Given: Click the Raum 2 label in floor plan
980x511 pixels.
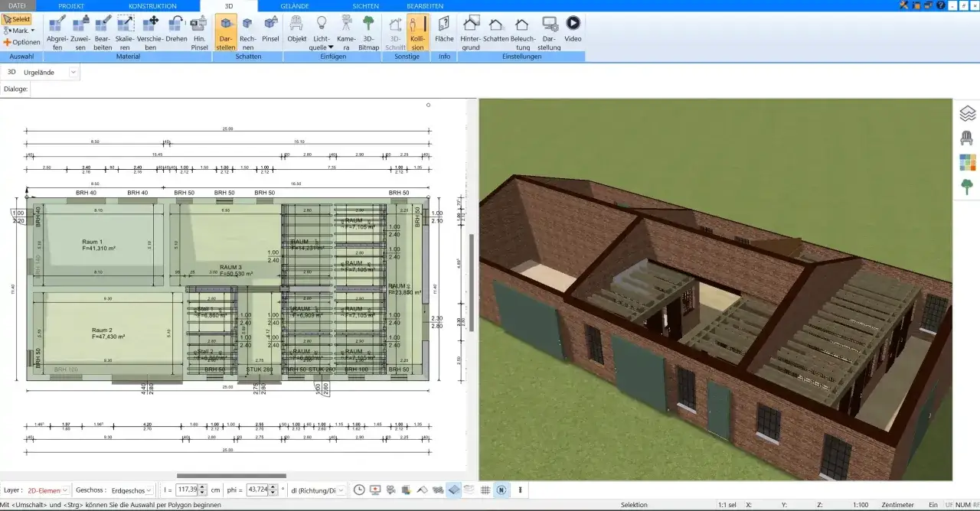Looking at the screenshot, I should [x=101, y=330].
